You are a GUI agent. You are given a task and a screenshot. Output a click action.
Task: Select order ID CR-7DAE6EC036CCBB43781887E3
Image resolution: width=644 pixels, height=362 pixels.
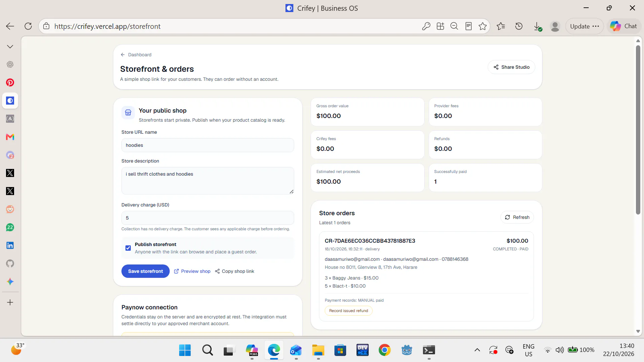pos(370,241)
